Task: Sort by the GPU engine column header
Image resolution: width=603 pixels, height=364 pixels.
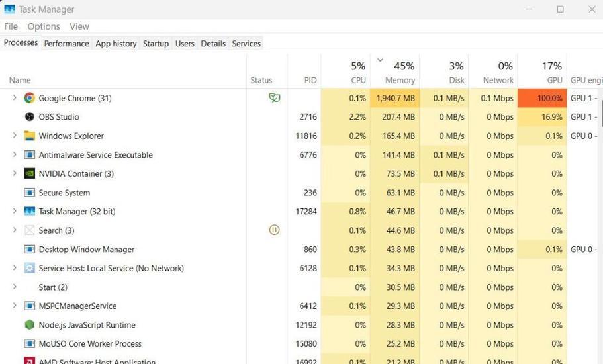Action: (586, 80)
